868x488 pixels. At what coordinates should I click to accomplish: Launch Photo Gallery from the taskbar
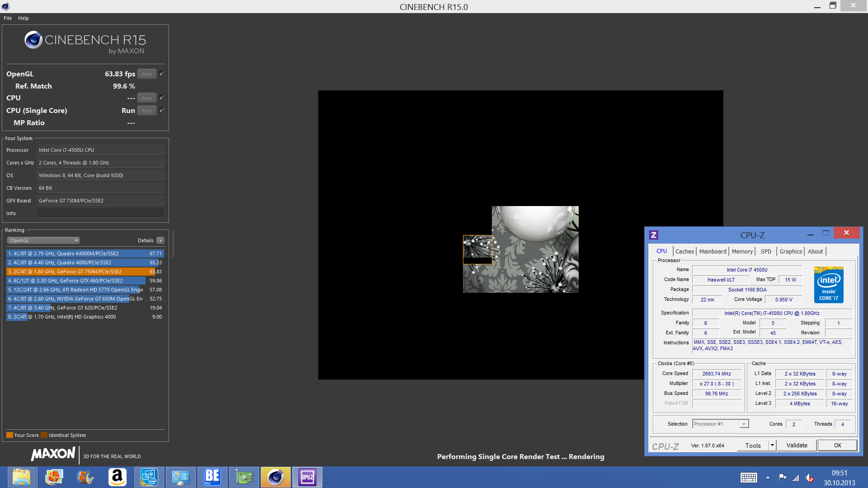[x=54, y=477]
